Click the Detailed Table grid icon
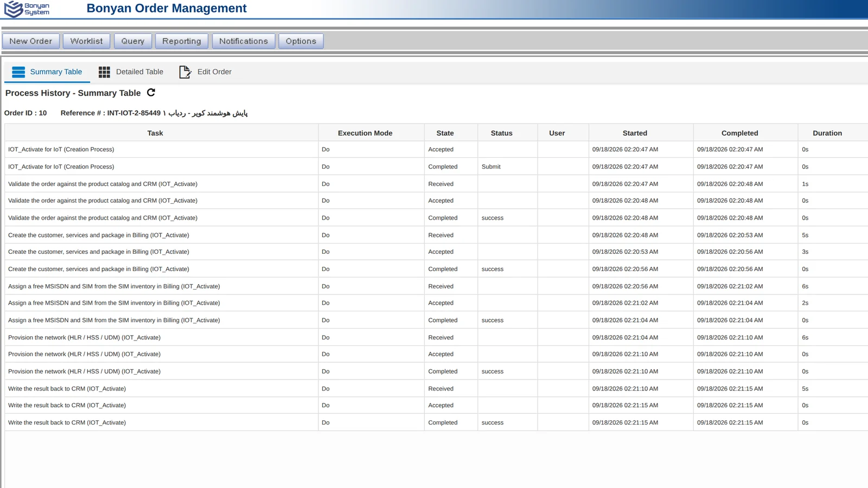Image resolution: width=868 pixels, height=488 pixels. click(104, 72)
